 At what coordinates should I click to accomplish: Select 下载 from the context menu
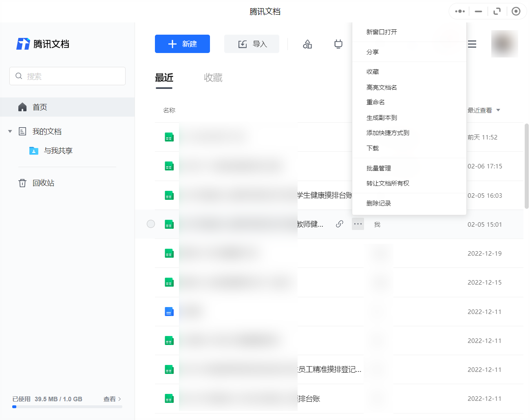pyautogui.click(x=372, y=148)
